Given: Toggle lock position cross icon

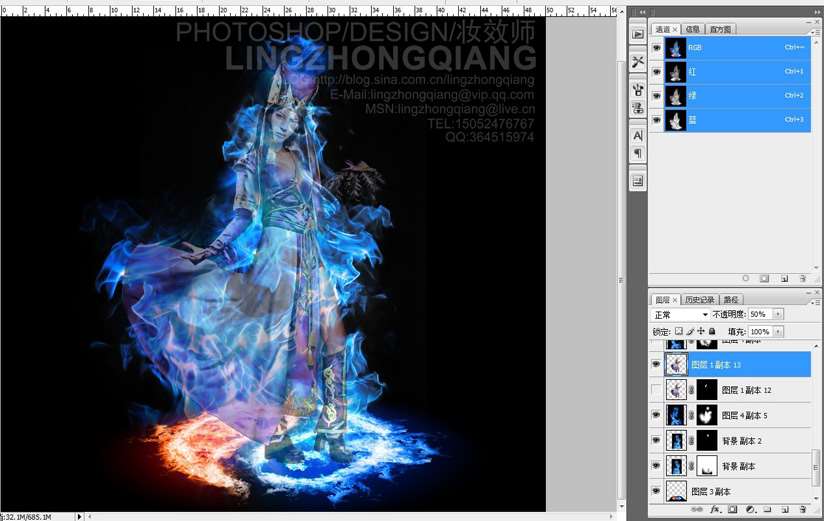Looking at the screenshot, I should (701, 331).
